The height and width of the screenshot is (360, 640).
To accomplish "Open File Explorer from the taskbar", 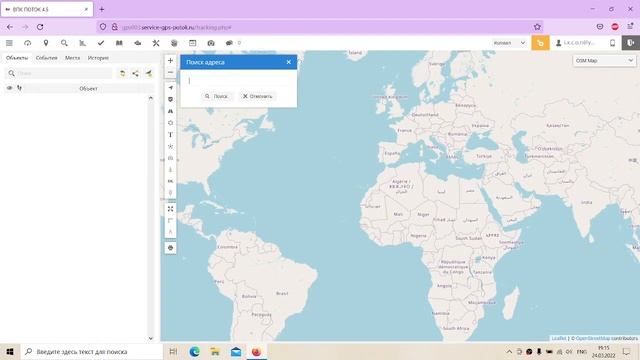I will 215,351.
